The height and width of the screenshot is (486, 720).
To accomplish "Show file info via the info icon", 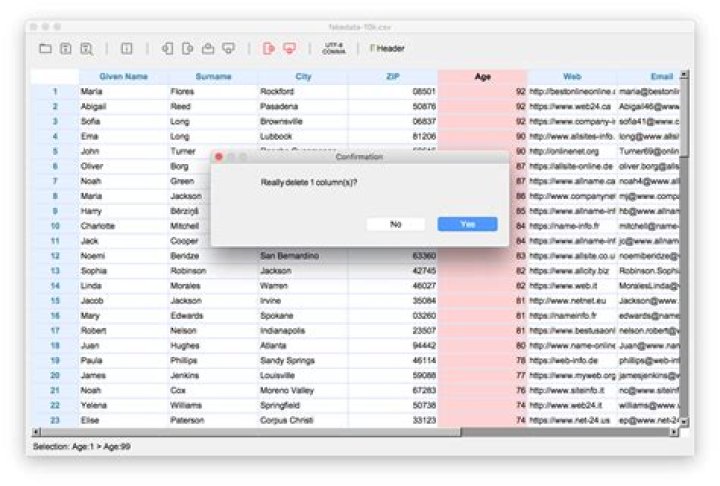I will (127, 48).
